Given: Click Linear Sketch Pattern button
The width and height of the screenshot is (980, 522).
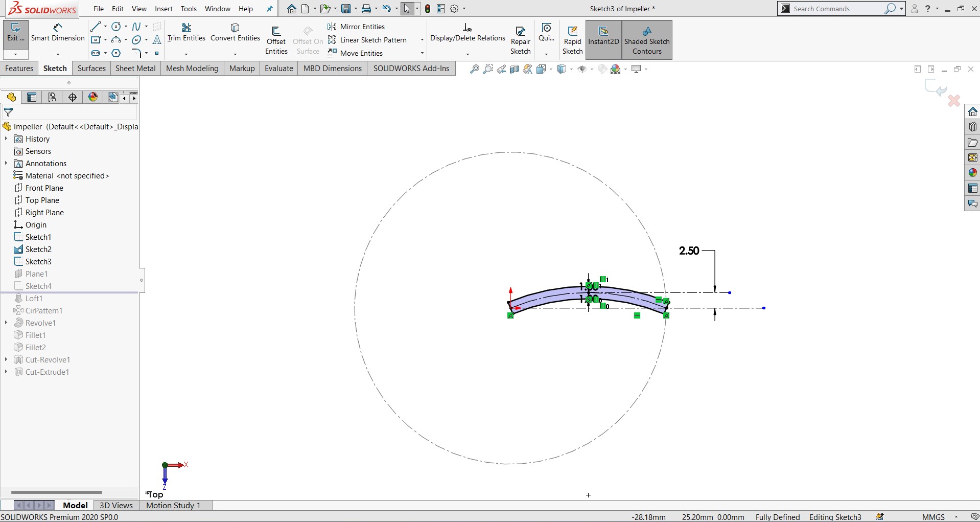Looking at the screenshot, I should 367,40.
